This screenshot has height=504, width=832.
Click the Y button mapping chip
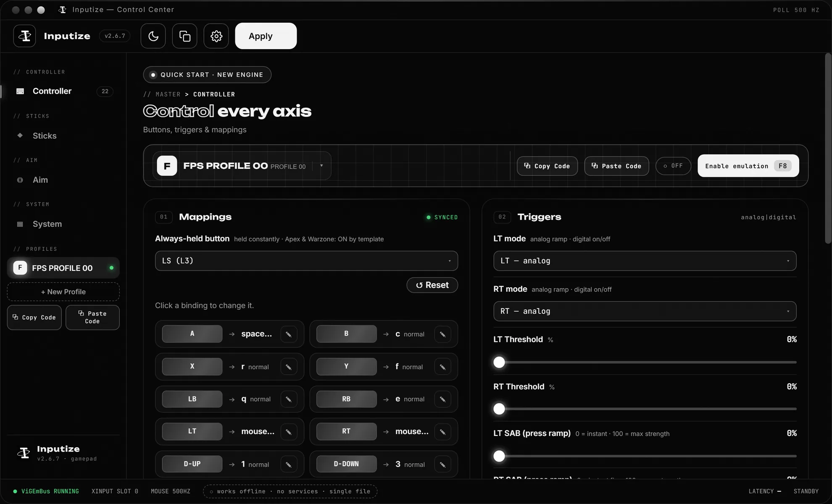346,367
